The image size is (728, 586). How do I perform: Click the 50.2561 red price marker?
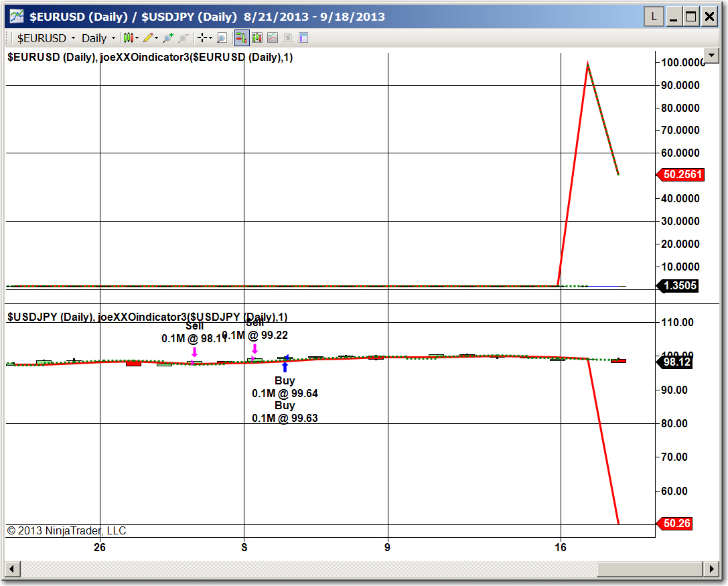(680, 175)
